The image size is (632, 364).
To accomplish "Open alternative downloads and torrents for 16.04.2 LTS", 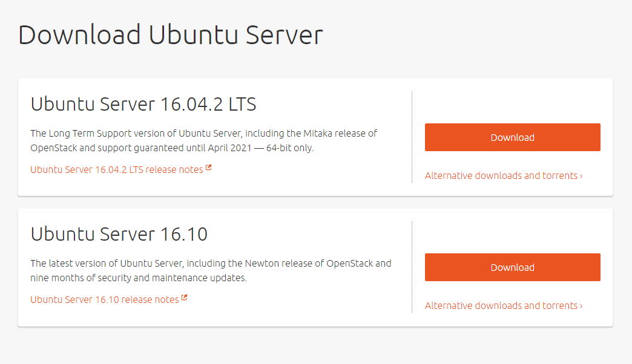I will pos(501,176).
